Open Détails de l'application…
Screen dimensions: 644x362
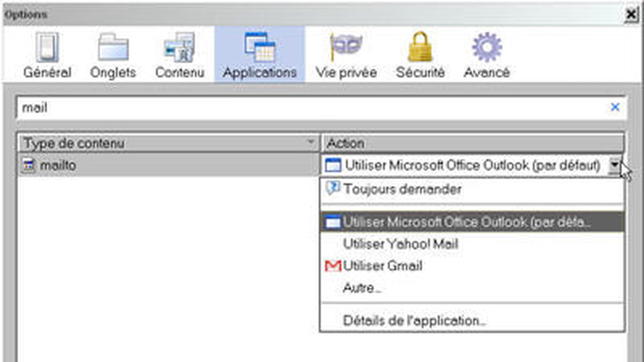pos(473,321)
